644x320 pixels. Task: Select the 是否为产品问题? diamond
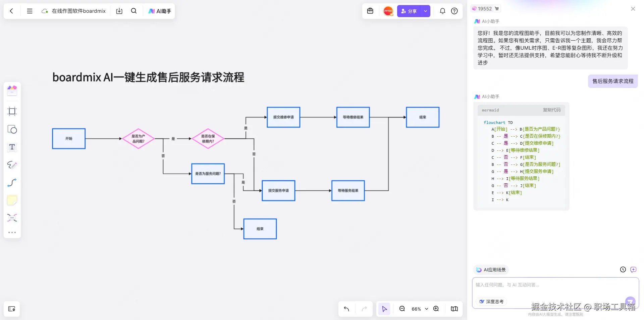[x=138, y=139]
